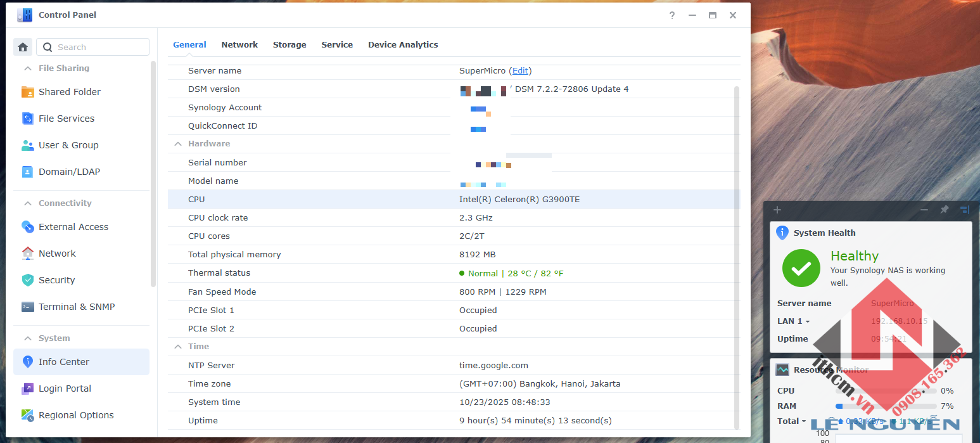Open the Domain/LDAP section

click(x=69, y=172)
